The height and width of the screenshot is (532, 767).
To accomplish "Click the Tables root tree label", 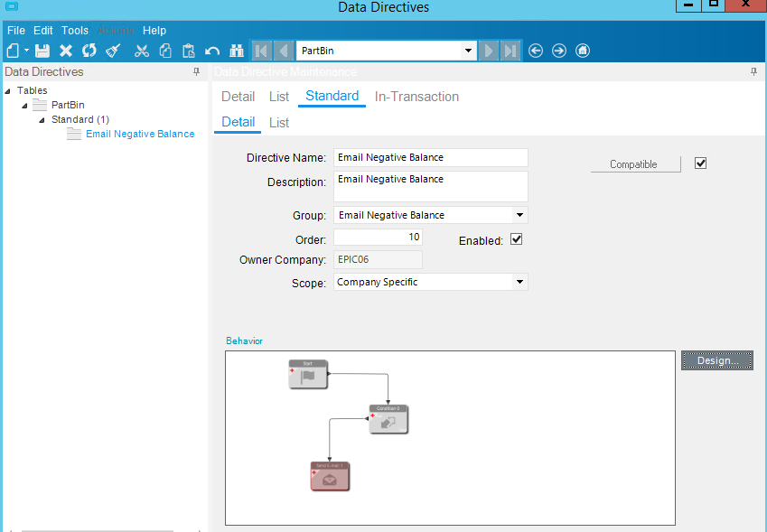I will click(x=33, y=90).
